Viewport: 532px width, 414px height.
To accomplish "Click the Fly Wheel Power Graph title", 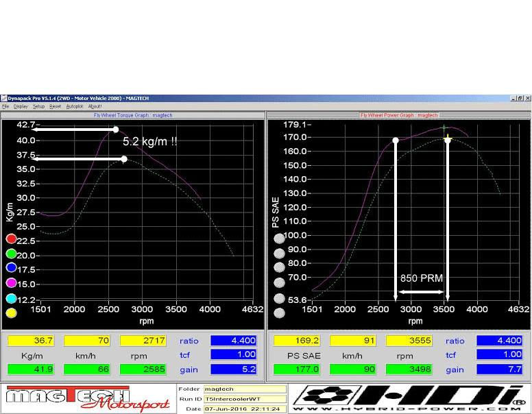I will 399,115.
